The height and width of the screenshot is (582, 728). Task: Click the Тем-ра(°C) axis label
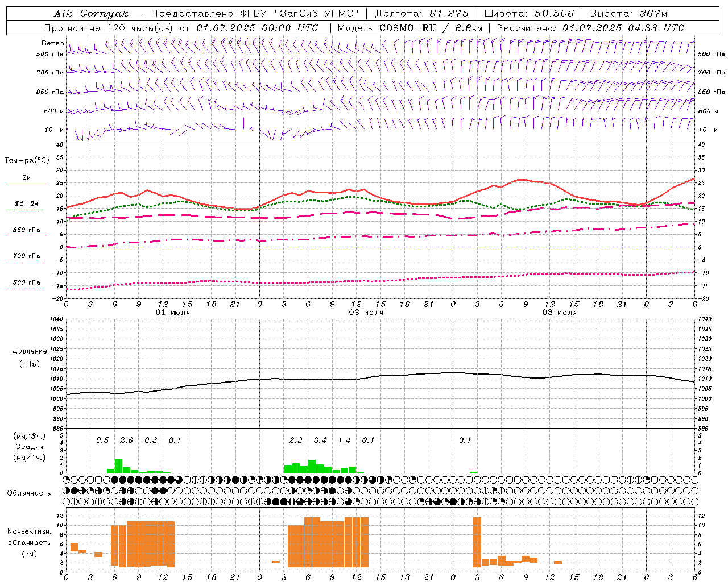(x=27, y=161)
